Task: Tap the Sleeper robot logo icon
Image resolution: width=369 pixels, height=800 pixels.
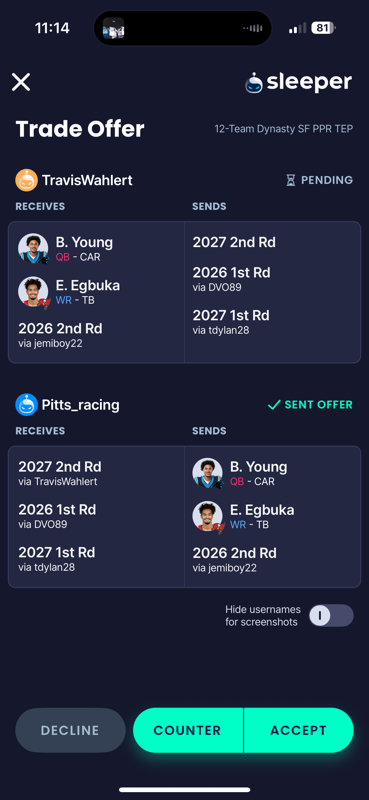Action: coord(254,83)
